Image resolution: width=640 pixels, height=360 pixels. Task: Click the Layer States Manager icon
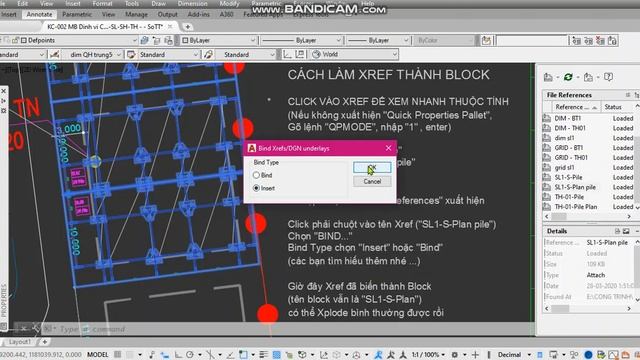coord(169,40)
